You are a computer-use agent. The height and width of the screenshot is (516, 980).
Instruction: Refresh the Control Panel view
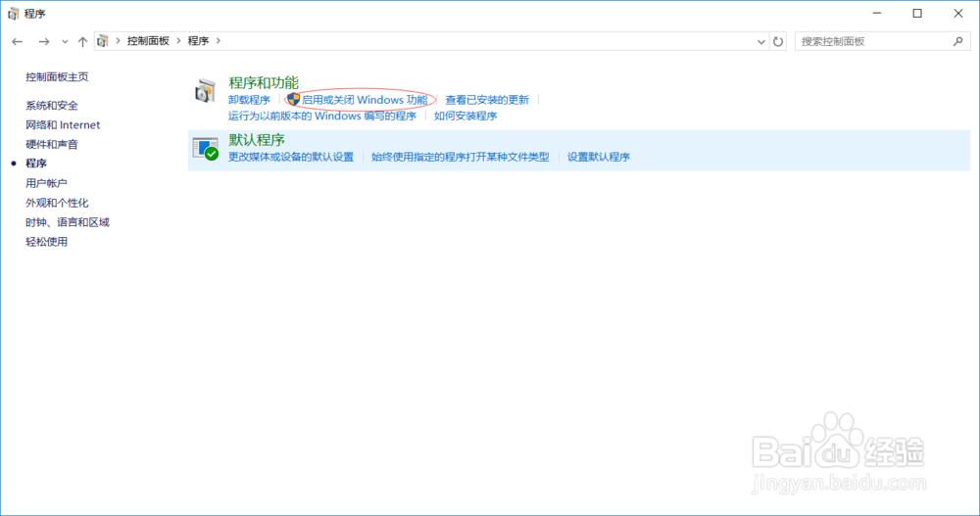[x=778, y=42]
